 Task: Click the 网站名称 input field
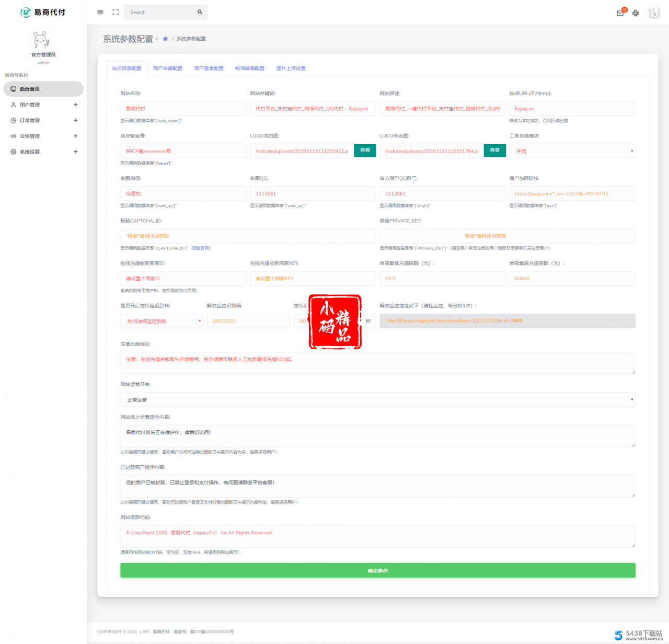tap(183, 109)
